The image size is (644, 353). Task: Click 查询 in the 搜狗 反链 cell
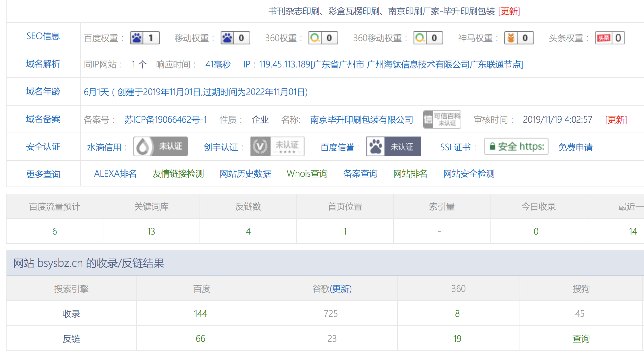click(x=581, y=339)
